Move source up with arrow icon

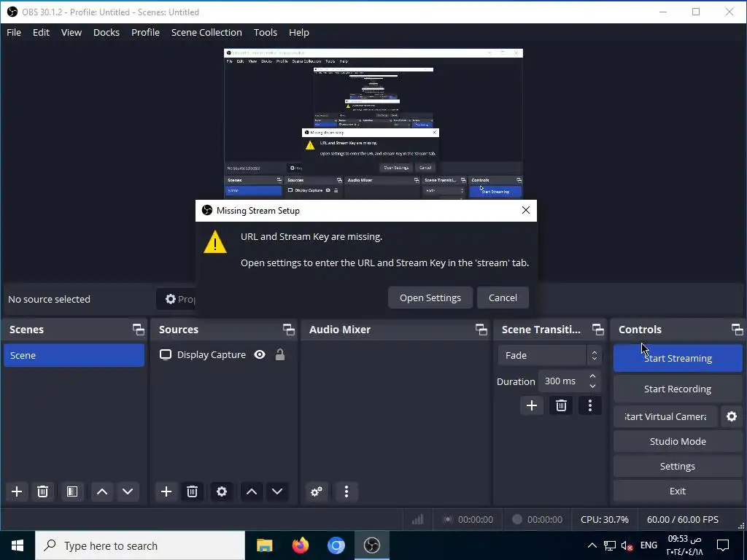pos(252,491)
